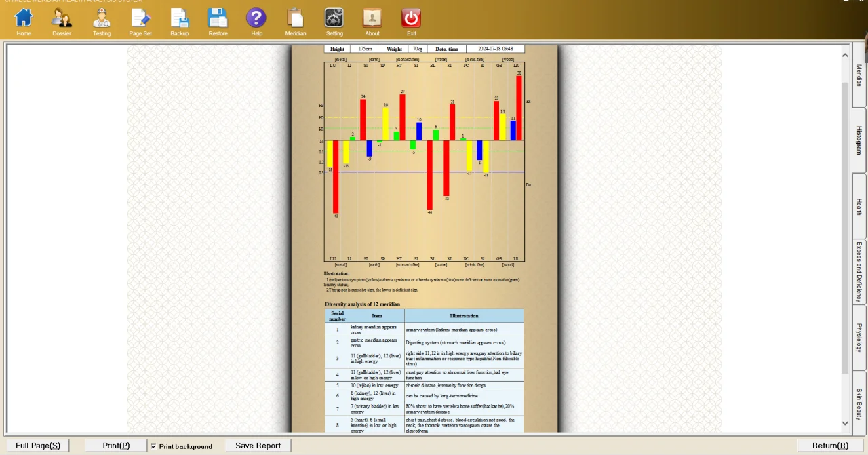The height and width of the screenshot is (455, 868).
Task: Click the red LR bar valued 38
Action: [x=519, y=108]
